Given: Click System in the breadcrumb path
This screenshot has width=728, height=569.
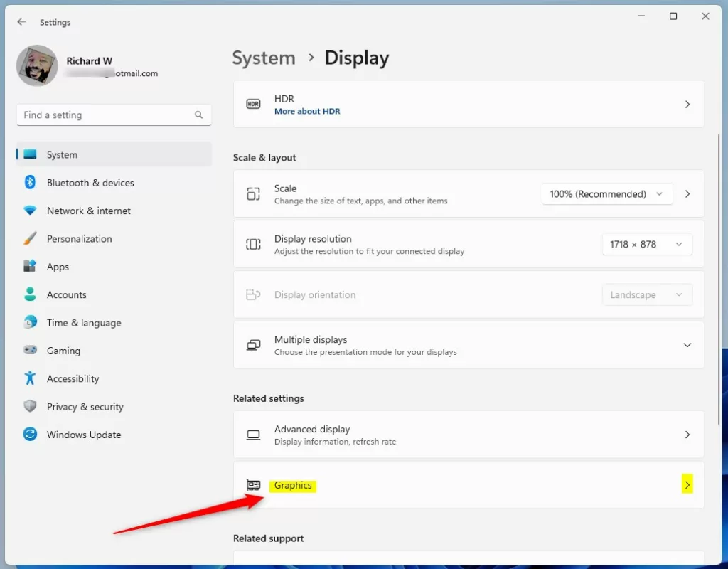Looking at the screenshot, I should click(x=264, y=58).
